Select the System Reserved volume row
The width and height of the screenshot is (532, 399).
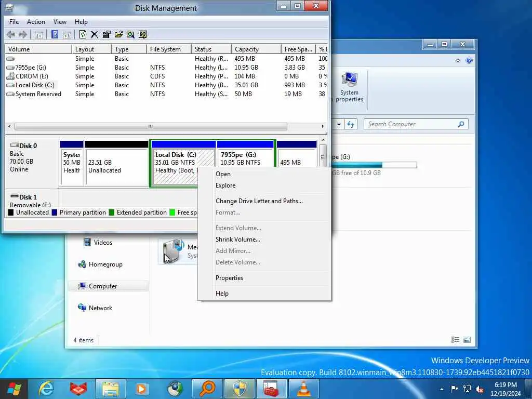pos(166,94)
